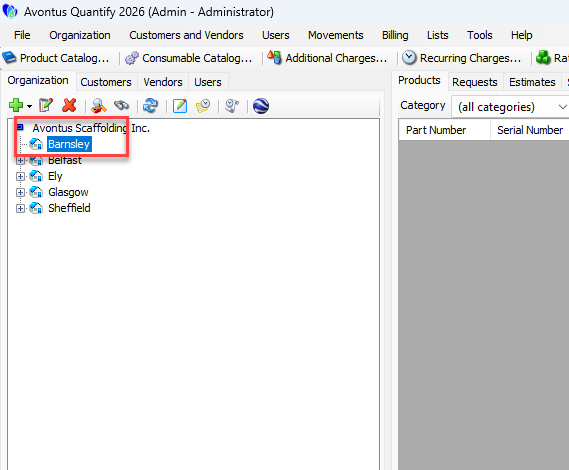Image resolution: width=569 pixels, height=470 pixels.
Task: Click the Barnsley house icon
Action: point(36,144)
